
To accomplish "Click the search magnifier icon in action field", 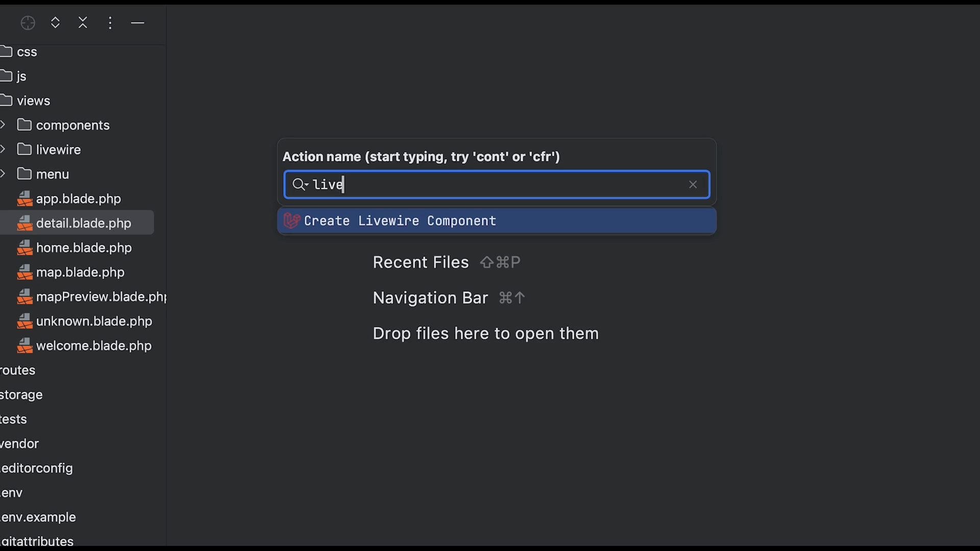I will tap(299, 184).
